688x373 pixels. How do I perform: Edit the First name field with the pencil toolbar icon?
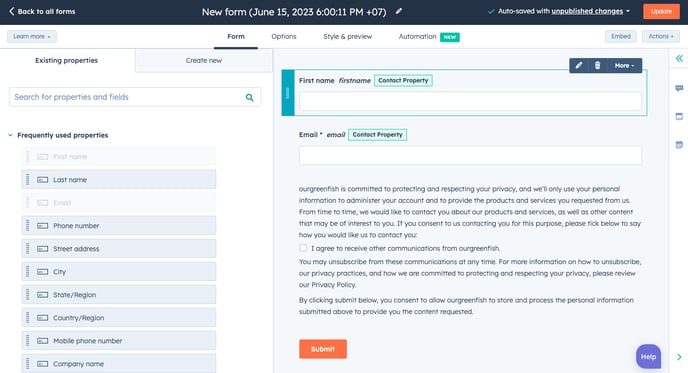coord(579,65)
